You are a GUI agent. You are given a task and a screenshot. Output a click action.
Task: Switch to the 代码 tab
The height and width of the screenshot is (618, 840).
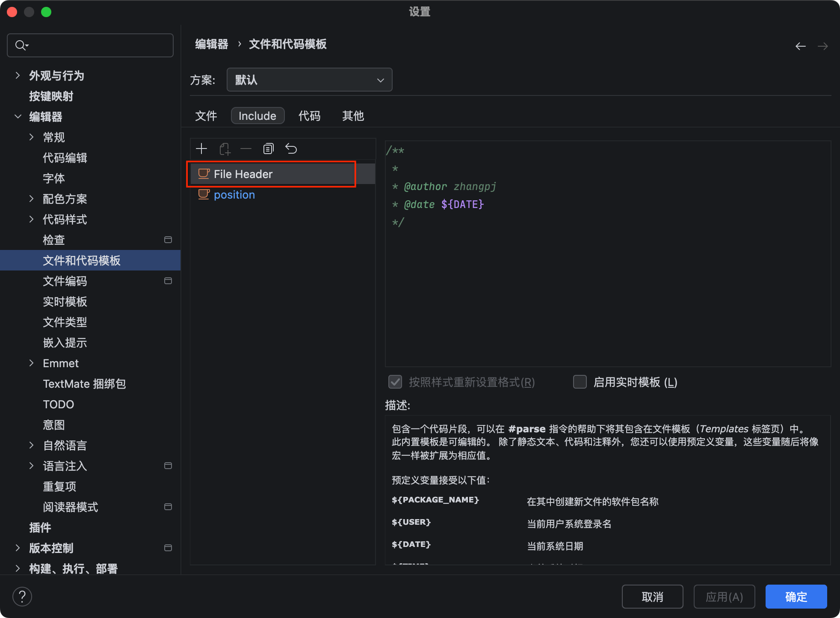pyautogui.click(x=309, y=116)
